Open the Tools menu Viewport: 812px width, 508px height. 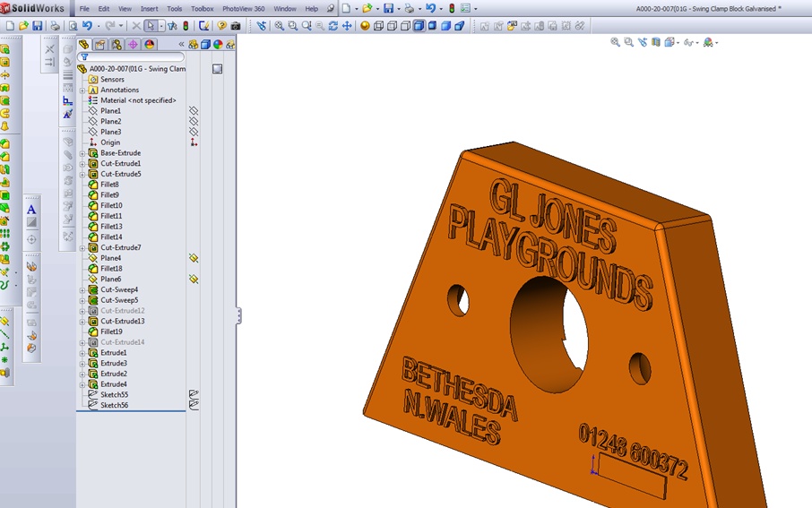tap(174, 9)
